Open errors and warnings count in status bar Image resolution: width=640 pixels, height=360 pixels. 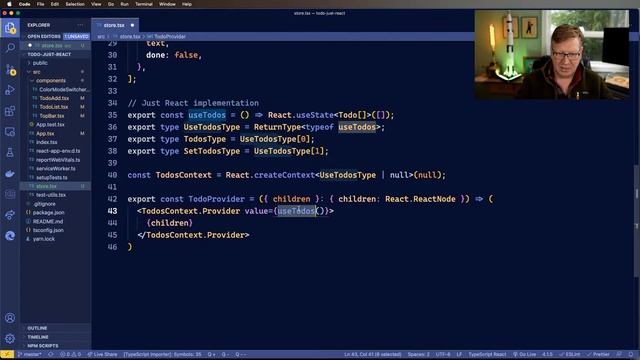(70, 354)
